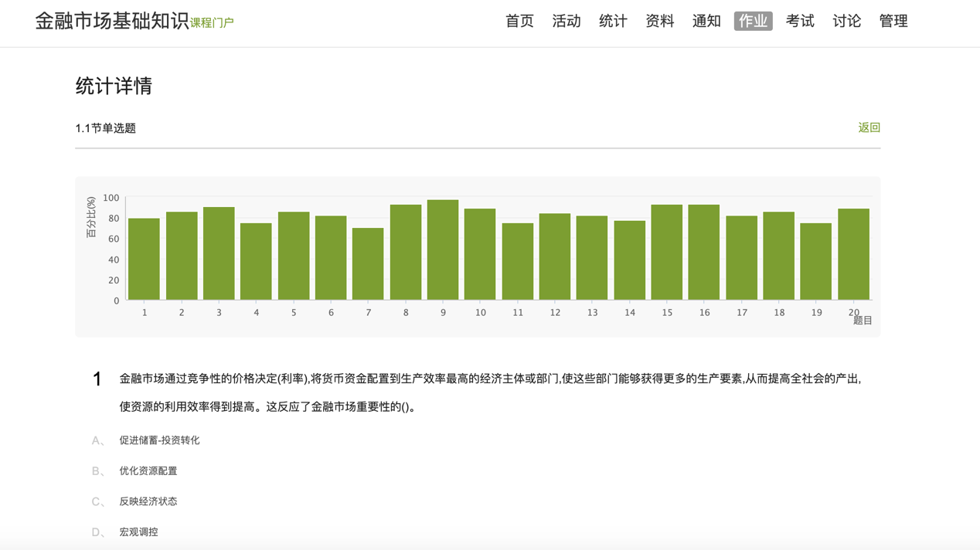The height and width of the screenshot is (550, 980).
Task: Select the highlighted 作业 tab
Action: click(753, 22)
